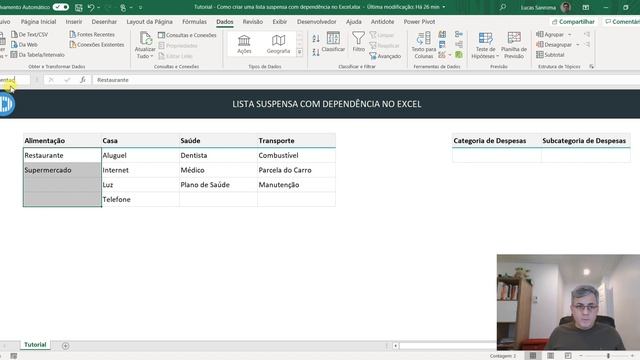Open Estrutura de Tópicos dialog launcher

click(591, 66)
